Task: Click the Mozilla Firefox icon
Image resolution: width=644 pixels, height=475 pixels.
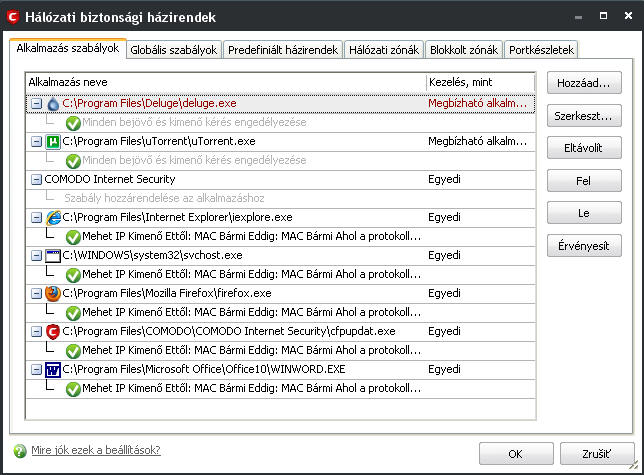Action: (53, 294)
